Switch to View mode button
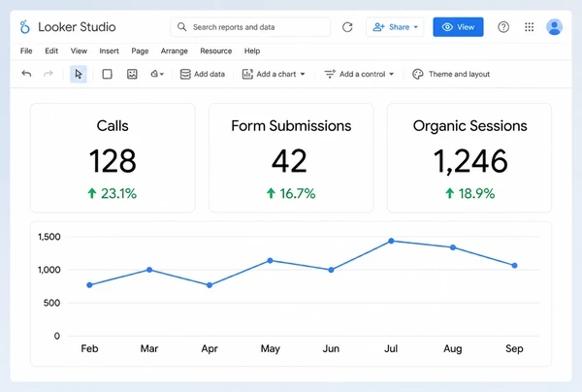The height and width of the screenshot is (392, 582). [x=458, y=27]
